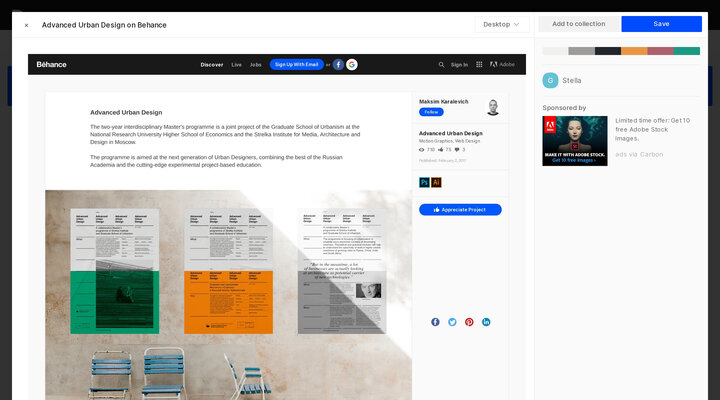Screen dimensions: 720x400
Task: Close the Advanced Urban Design modal
Action: [x=27, y=25]
